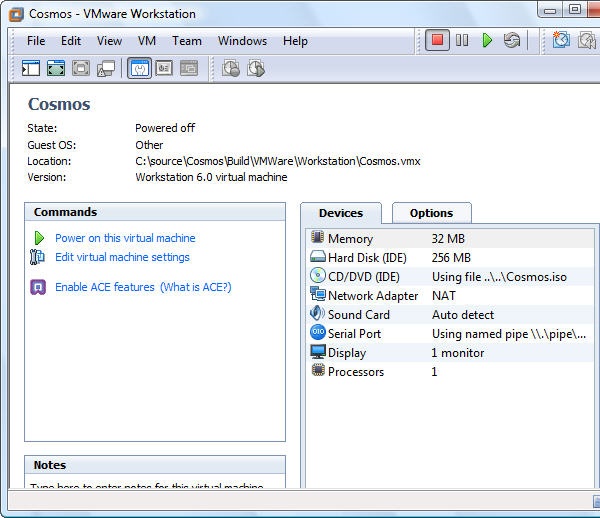
Task: Open the Team menu
Action: [x=187, y=41]
